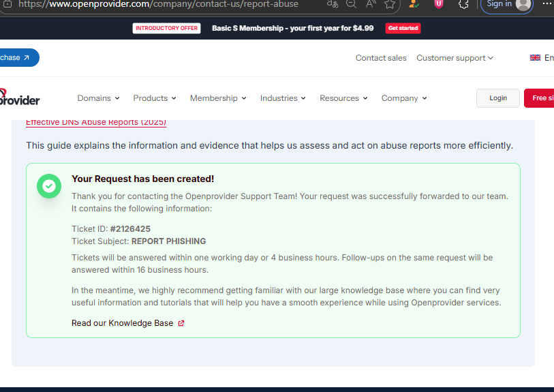Click the ticket ID #2126425 text
The height and width of the screenshot is (392, 554).
(x=130, y=229)
